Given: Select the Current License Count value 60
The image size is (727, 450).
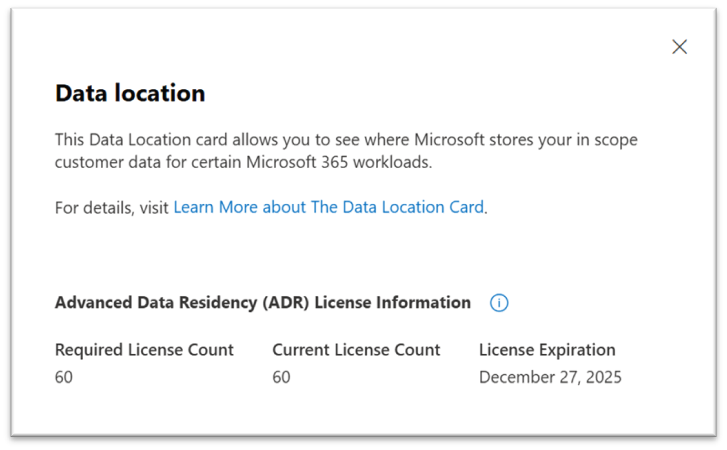Looking at the screenshot, I should [281, 377].
